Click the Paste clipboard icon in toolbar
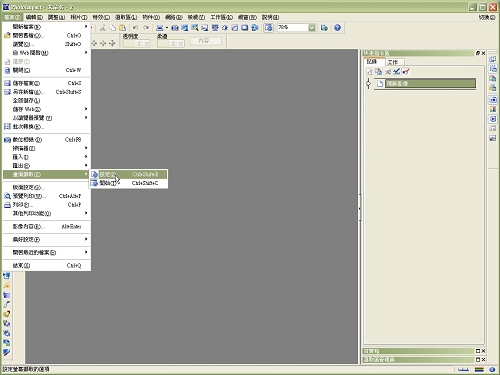Screen dimensions: 500x375 pos(123,28)
